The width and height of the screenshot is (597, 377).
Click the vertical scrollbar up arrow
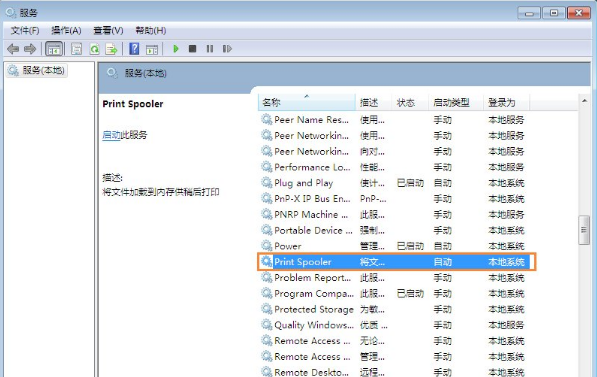point(584,101)
